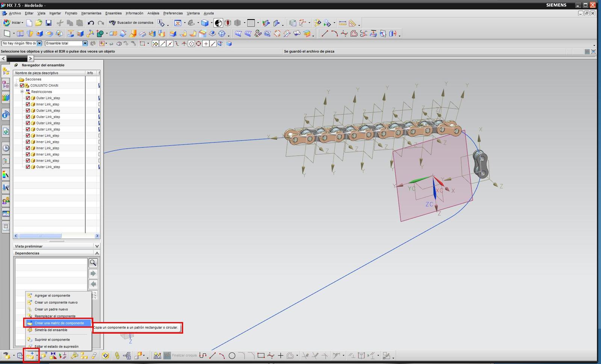Open the Ensambles menu

[113, 13]
